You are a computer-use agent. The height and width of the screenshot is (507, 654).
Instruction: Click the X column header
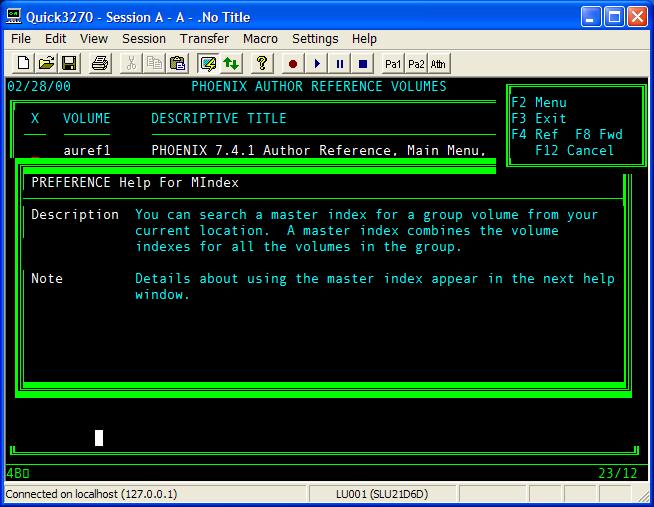pyautogui.click(x=35, y=118)
